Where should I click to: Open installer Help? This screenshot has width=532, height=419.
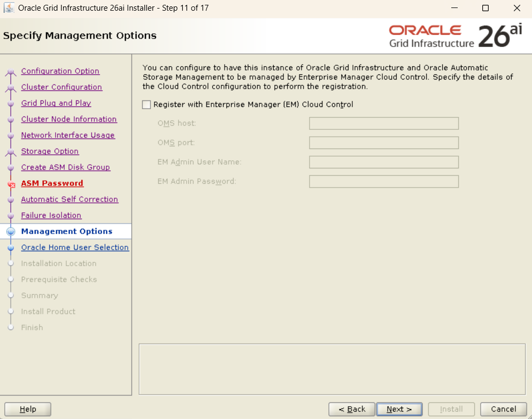pos(28,409)
